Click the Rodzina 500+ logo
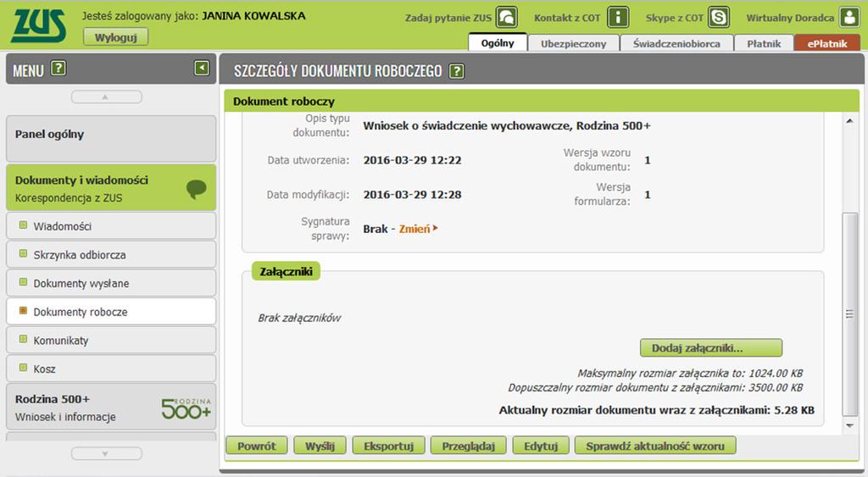 click(x=186, y=408)
